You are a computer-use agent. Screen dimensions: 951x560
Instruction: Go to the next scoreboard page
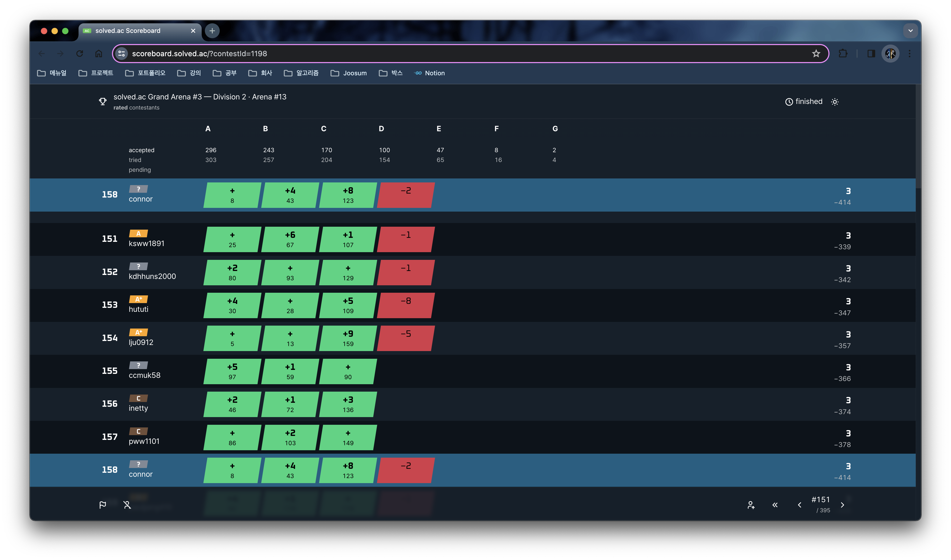pos(842,505)
